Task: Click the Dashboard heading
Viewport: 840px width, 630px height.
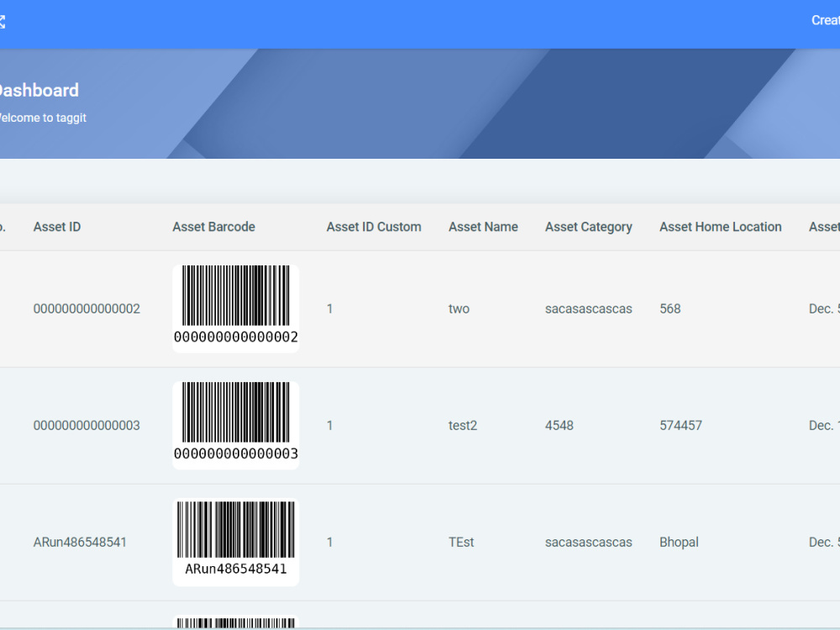Action: 39,90
